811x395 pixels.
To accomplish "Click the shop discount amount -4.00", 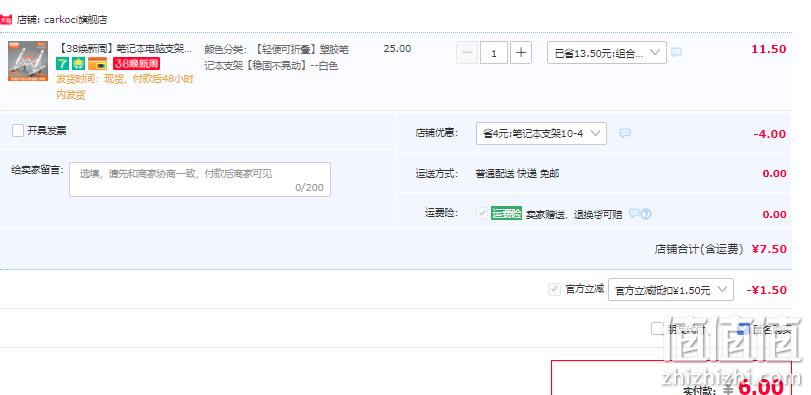I will pos(770,134).
